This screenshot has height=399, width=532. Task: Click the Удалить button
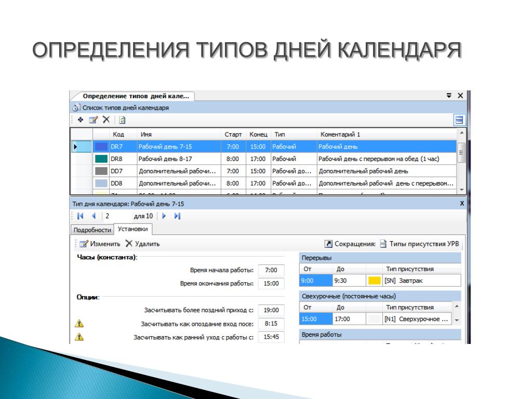click(x=142, y=244)
